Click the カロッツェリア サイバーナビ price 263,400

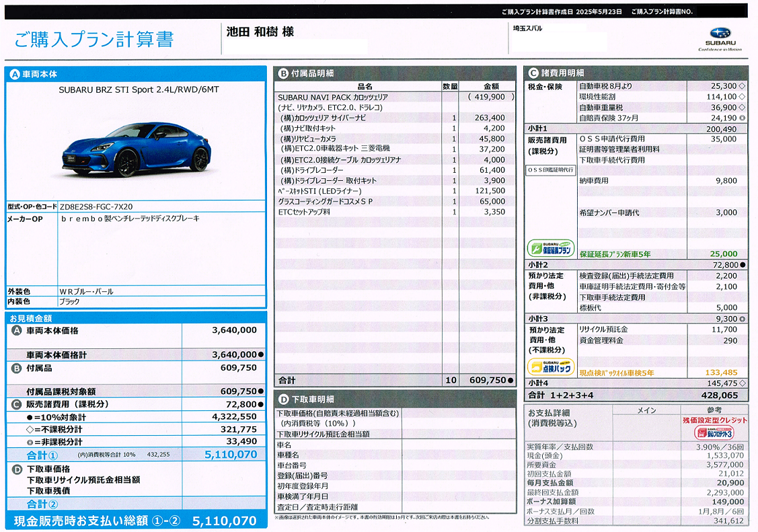tap(490, 118)
